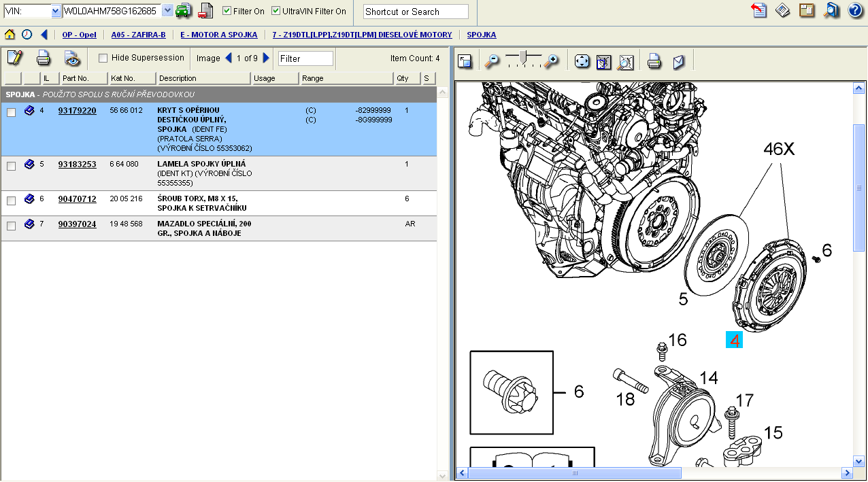Disable the Filter On checkbox
The height and width of the screenshot is (482, 868).
pyautogui.click(x=227, y=11)
